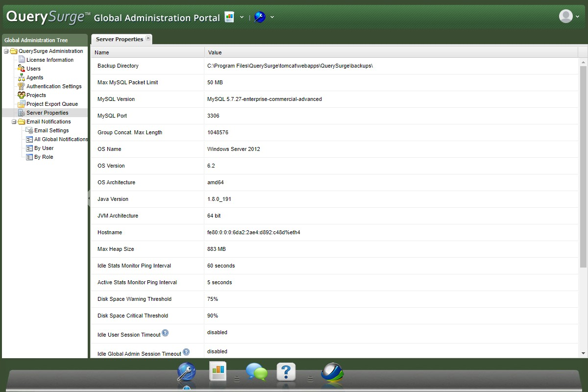Open the reports document dock icon
The height and width of the screenshot is (392, 588).
point(218,371)
